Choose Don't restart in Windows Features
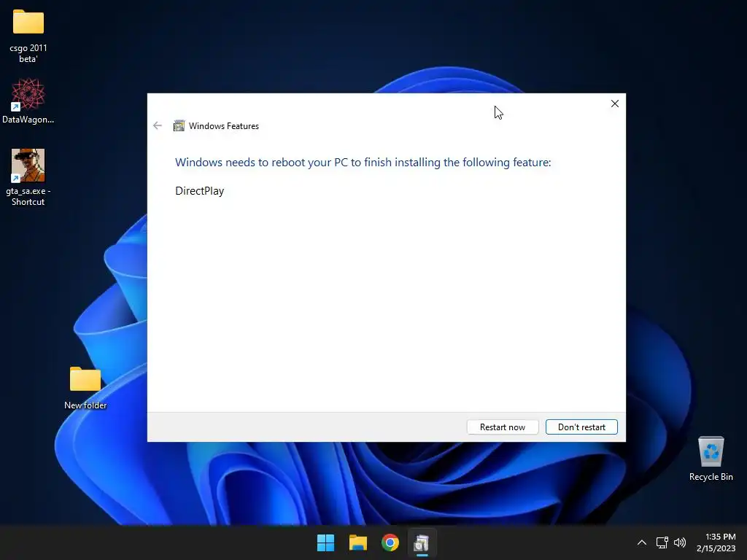This screenshot has height=560, width=747. 581,427
